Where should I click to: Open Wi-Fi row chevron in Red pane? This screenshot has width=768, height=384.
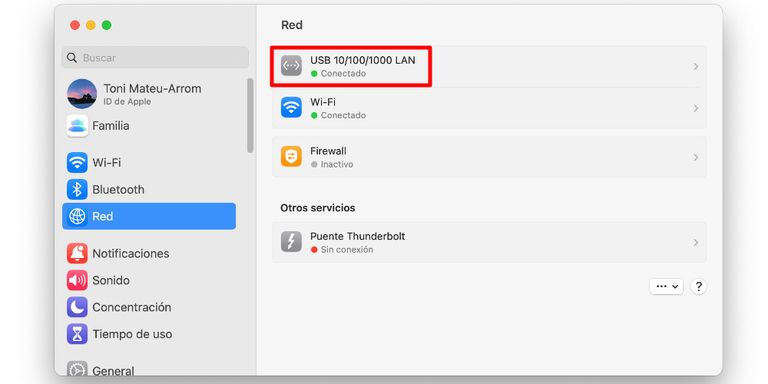[x=696, y=108]
